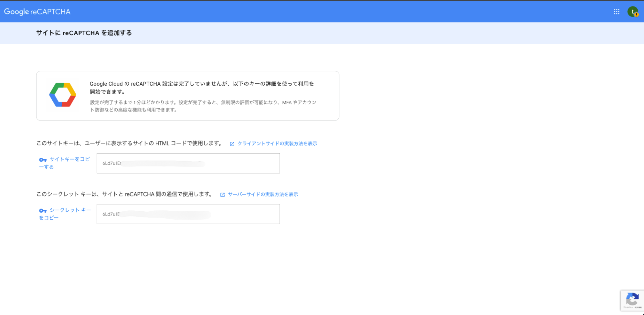Open the user account avatar
Screen dimensions: 644x315
(633, 12)
